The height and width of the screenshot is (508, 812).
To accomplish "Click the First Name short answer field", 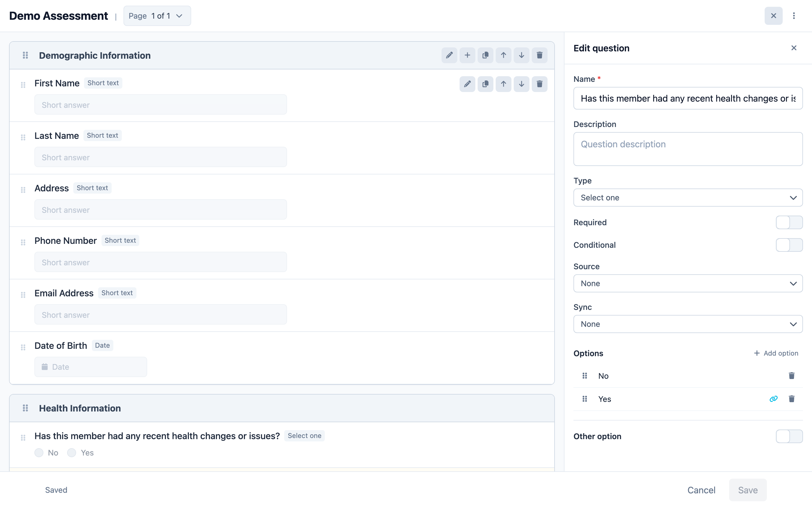I will (x=160, y=105).
